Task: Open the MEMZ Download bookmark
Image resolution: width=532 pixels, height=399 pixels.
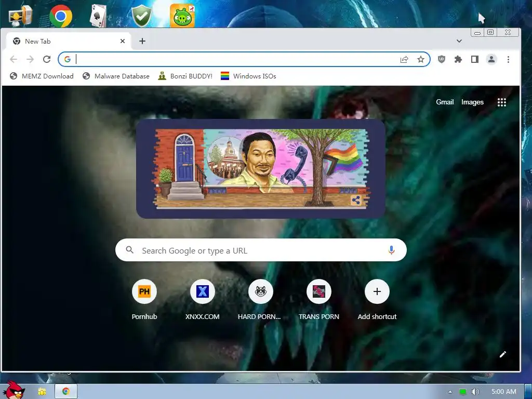Action: point(42,76)
